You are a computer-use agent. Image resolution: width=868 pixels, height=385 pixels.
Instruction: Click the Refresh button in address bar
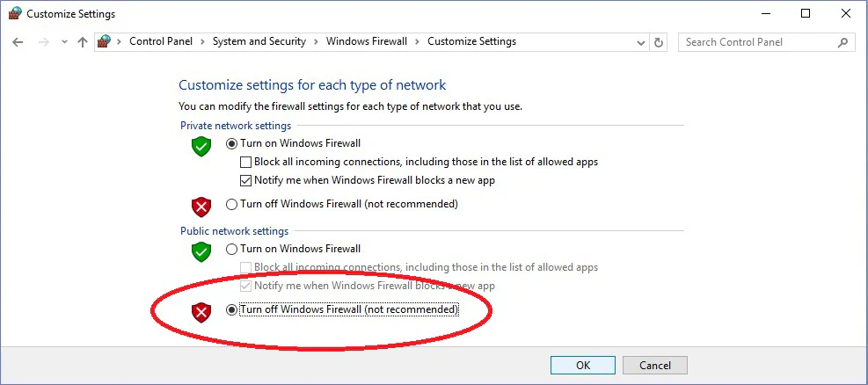pyautogui.click(x=660, y=42)
